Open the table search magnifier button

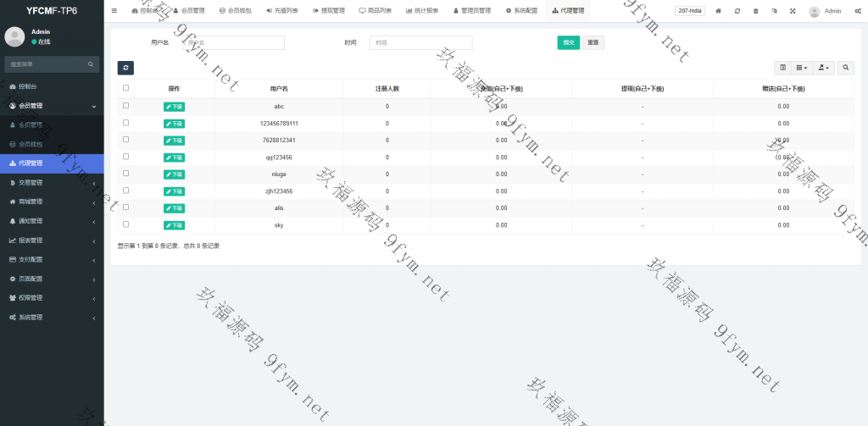tap(845, 68)
